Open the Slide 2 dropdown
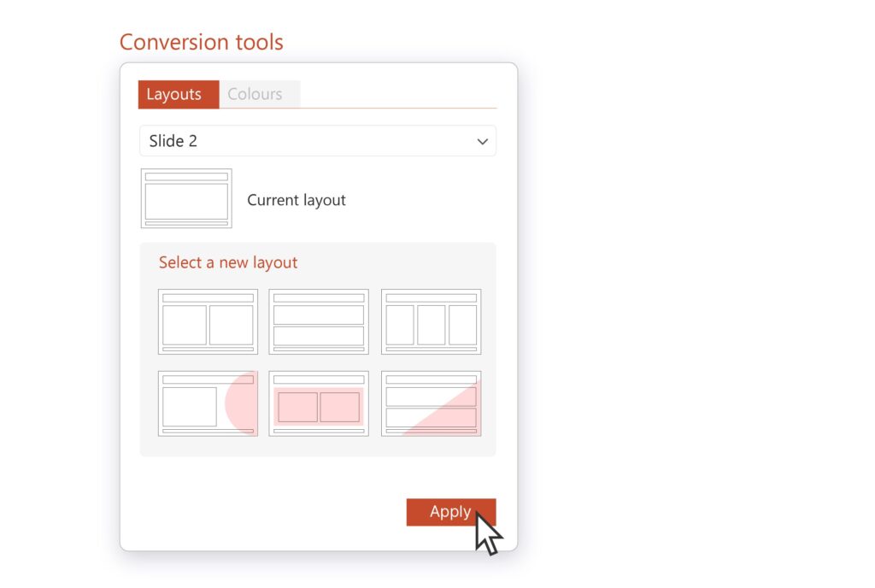This screenshot has height=588, width=875. 317,141
